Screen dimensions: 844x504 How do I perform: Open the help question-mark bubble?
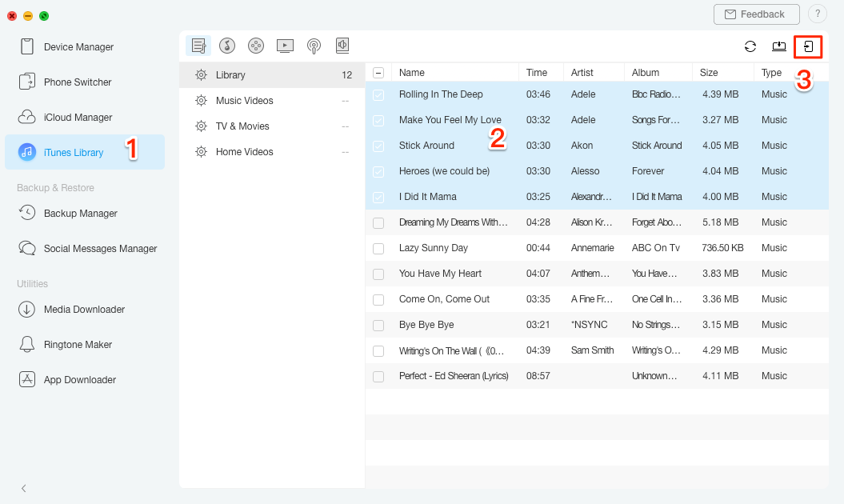tap(817, 14)
